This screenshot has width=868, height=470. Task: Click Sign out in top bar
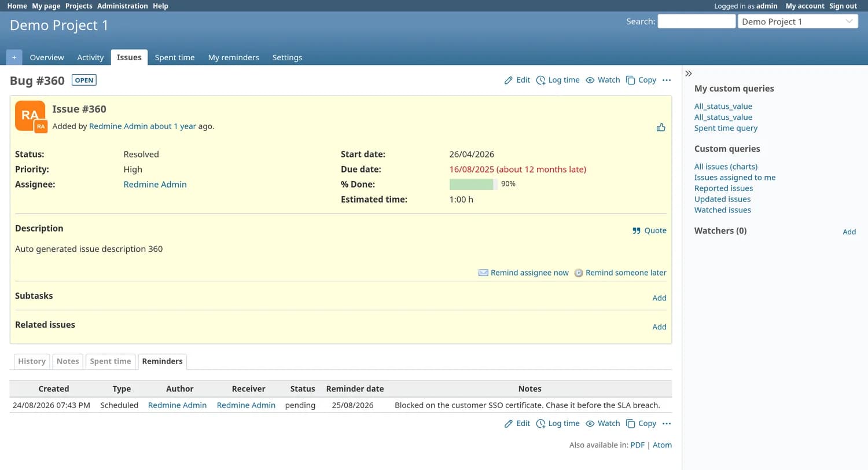click(843, 6)
